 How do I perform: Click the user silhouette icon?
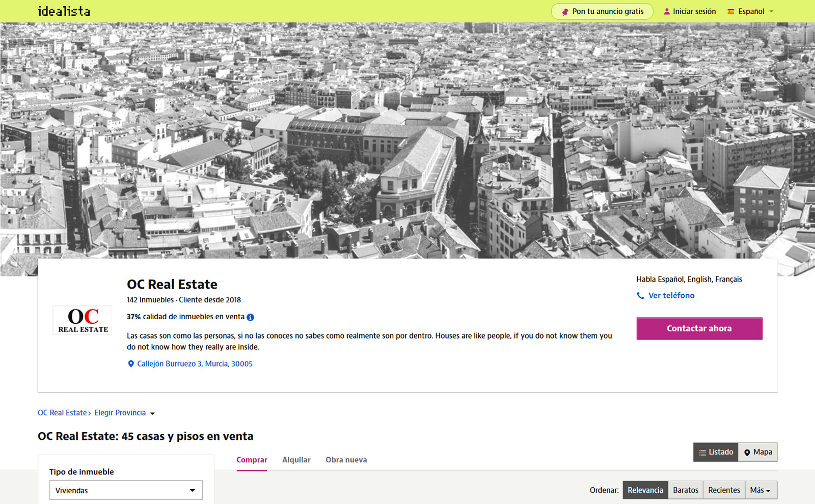point(667,11)
